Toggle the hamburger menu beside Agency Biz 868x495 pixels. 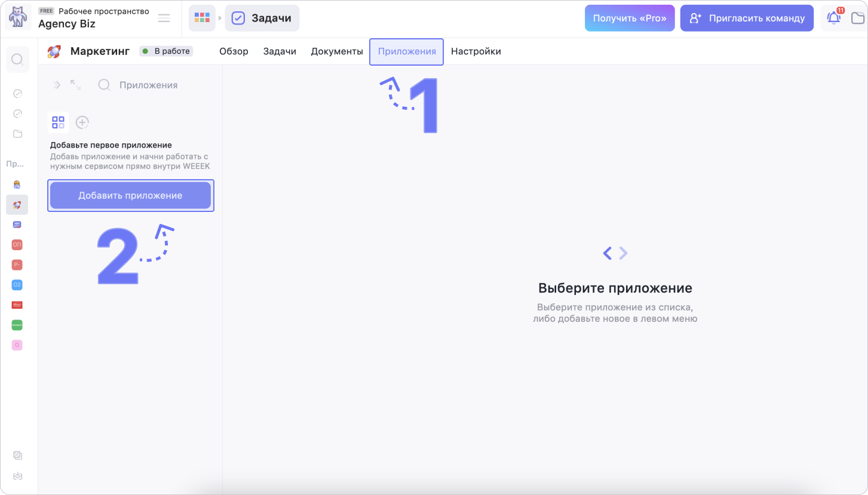click(x=164, y=18)
